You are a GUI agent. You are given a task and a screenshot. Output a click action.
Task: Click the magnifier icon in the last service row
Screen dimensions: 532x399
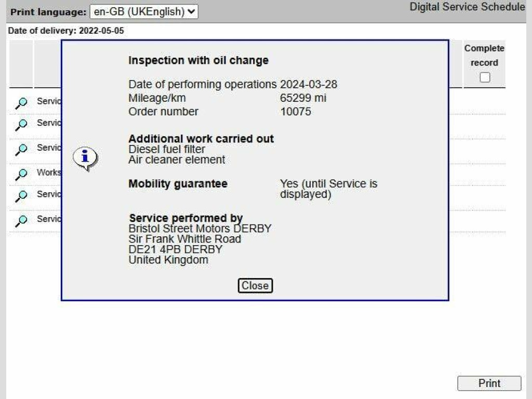pos(21,220)
